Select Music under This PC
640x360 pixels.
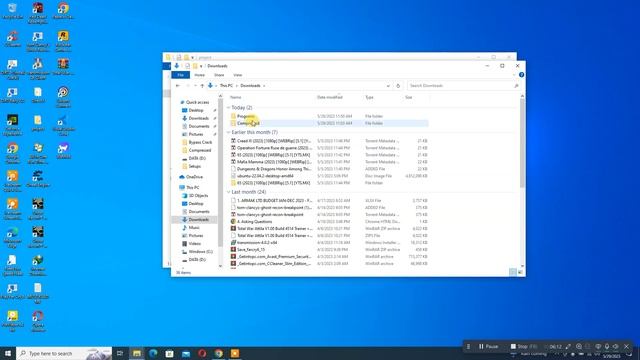[191, 228]
